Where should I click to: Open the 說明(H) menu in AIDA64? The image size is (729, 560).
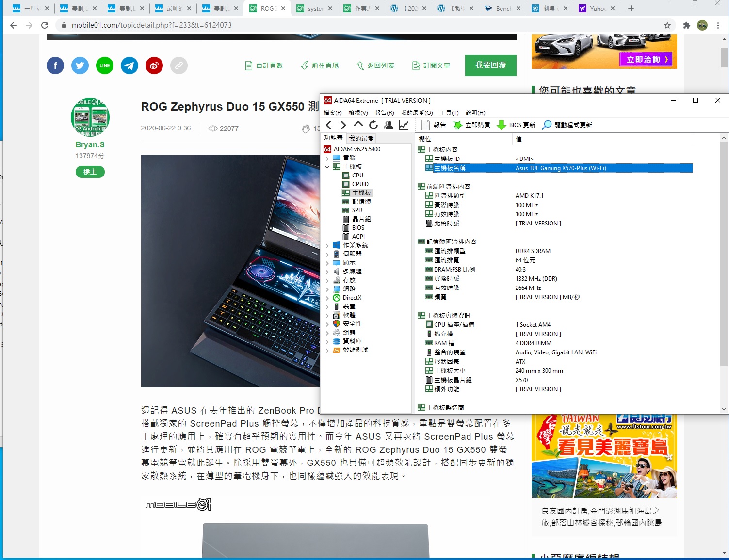pos(475,113)
